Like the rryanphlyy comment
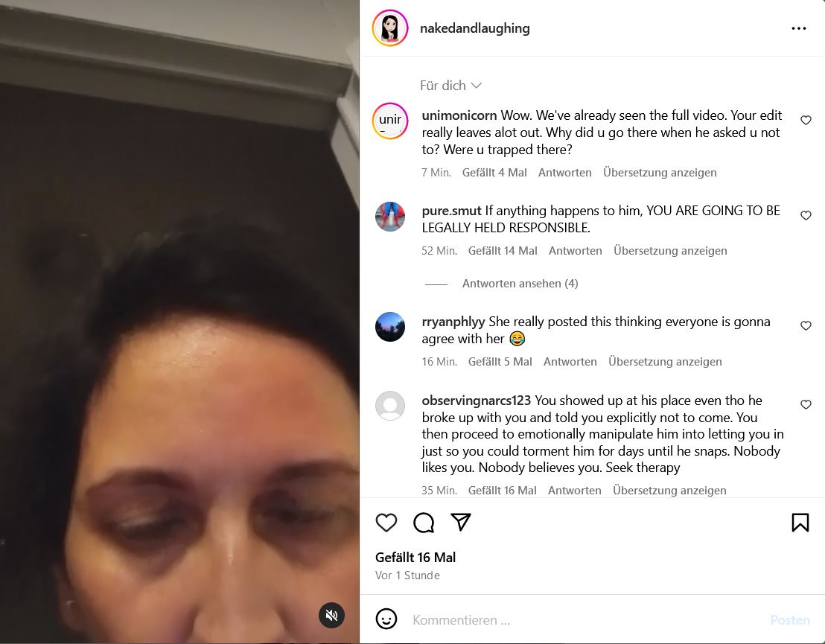Screen dimensions: 825x644 coord(806,326)
